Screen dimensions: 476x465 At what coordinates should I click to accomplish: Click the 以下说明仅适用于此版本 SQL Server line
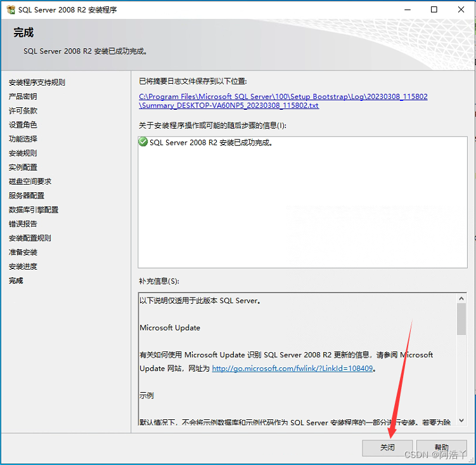200,301
